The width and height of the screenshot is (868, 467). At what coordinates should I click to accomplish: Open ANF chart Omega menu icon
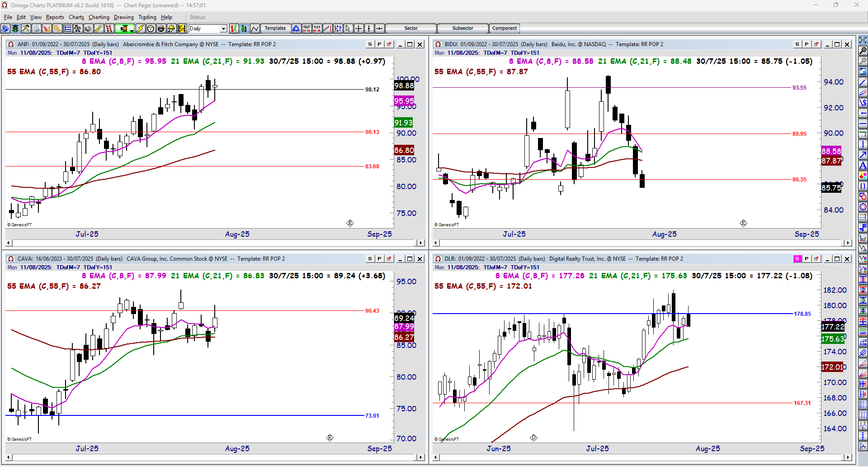(x=11, y=44)
